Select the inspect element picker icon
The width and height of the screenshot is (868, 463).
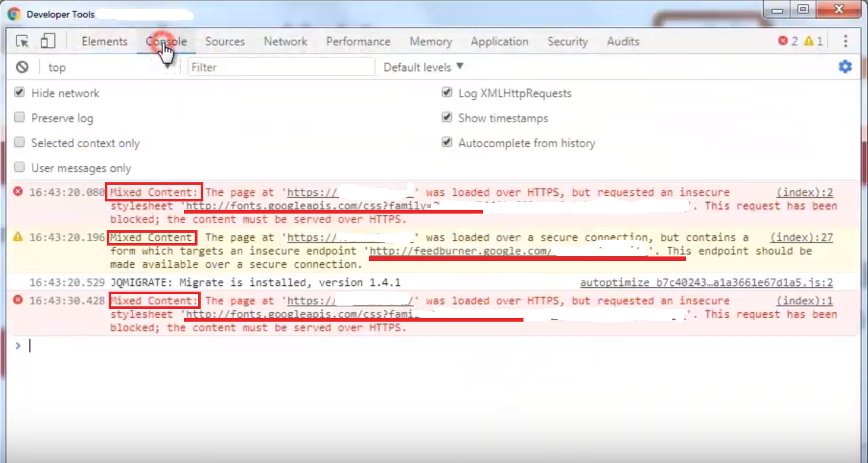(22, 42)
